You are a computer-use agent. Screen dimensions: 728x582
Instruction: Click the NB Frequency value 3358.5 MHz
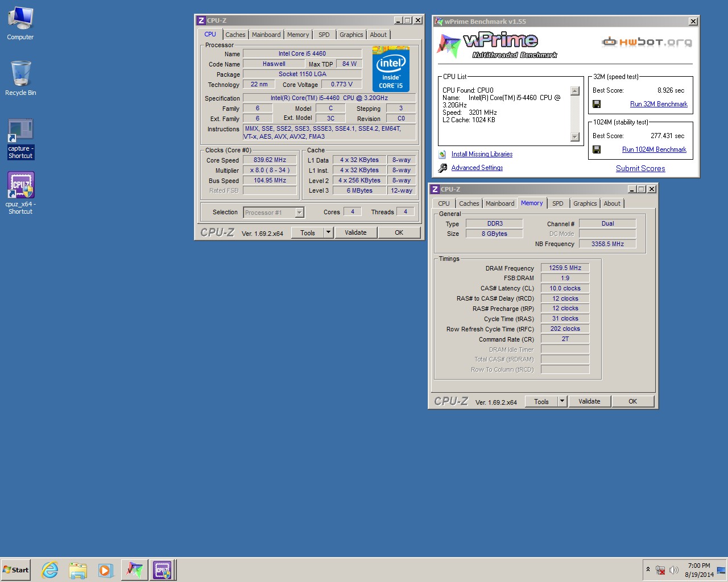607,244
